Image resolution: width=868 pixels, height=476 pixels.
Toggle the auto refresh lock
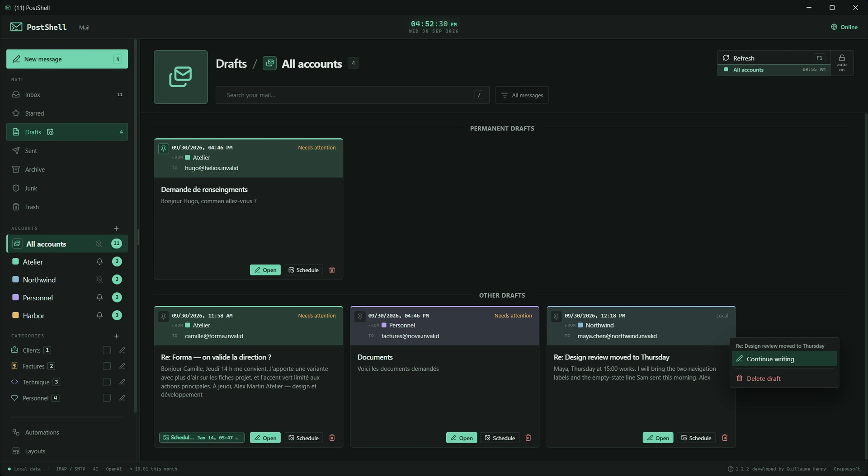[842, 63]
